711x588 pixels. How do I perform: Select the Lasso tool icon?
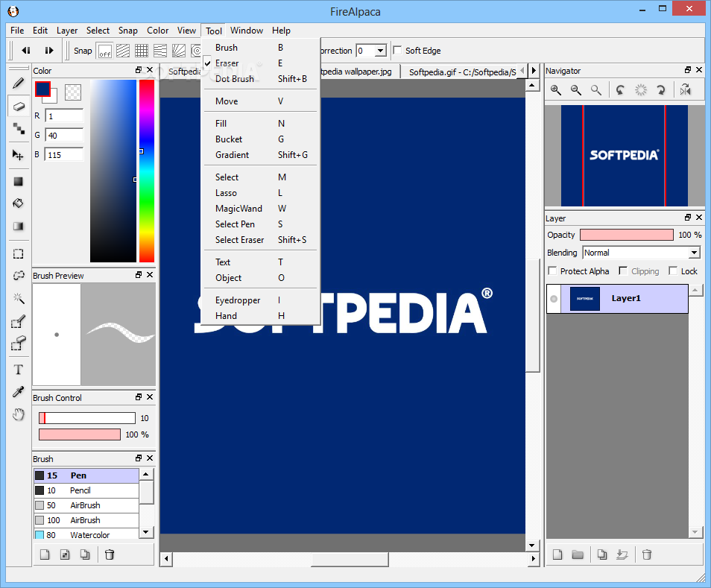pos(18,276)
